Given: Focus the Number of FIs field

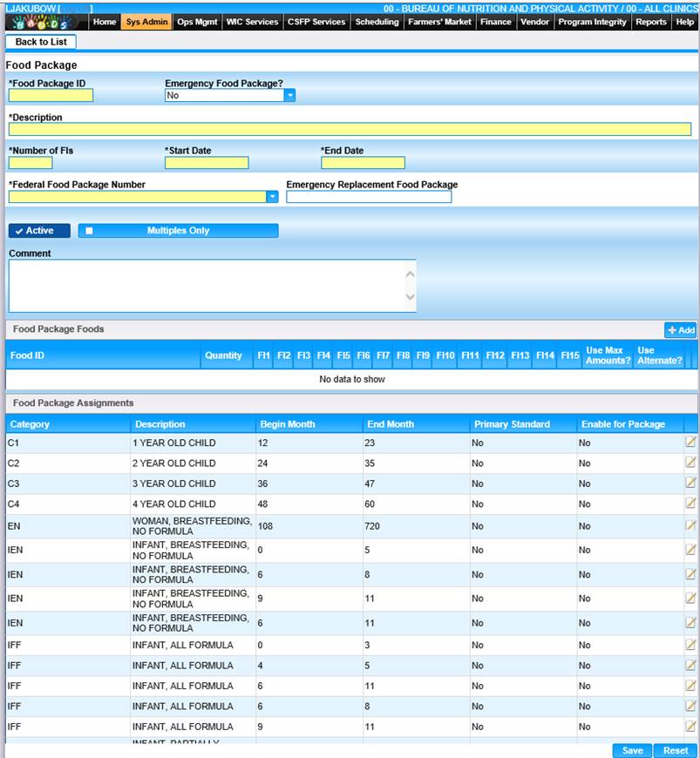Looking at the screenshot, I should click(31, 163).
